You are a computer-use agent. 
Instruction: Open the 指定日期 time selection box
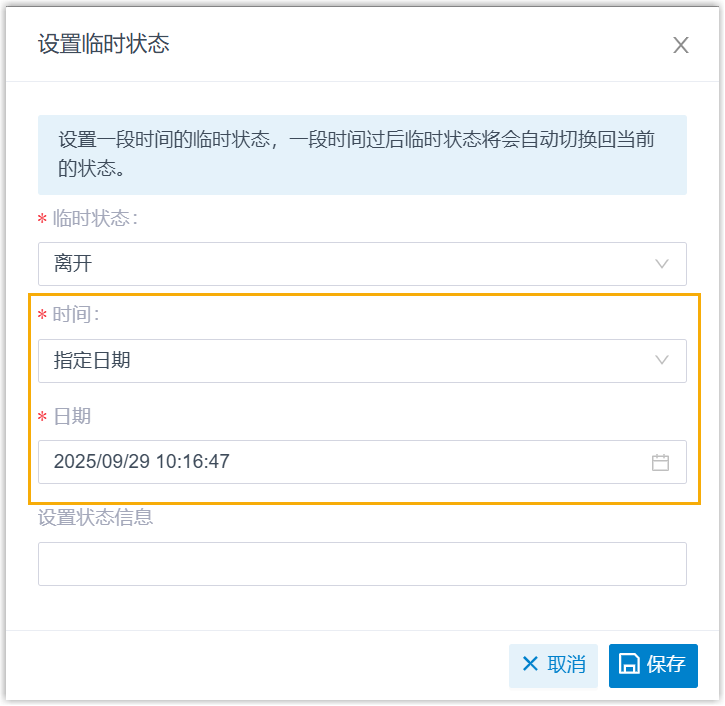point(340,361)
